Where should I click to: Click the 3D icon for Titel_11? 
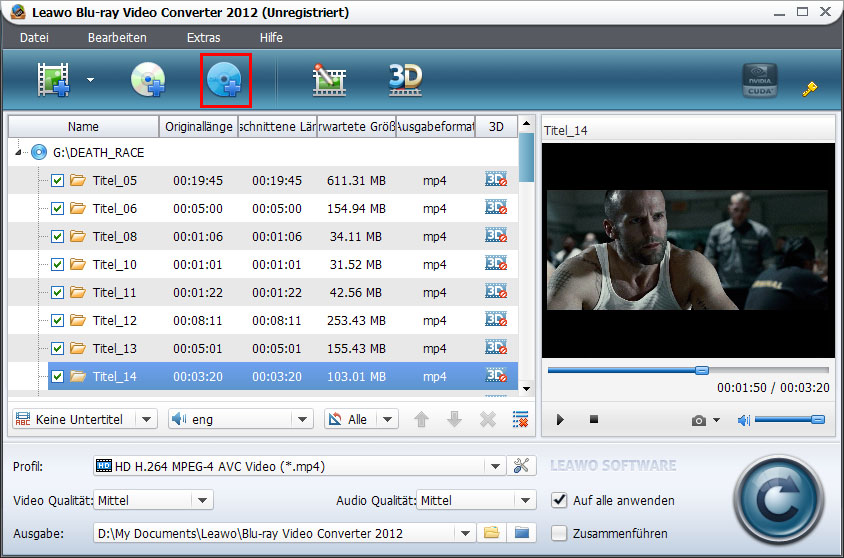pos(496,291)
